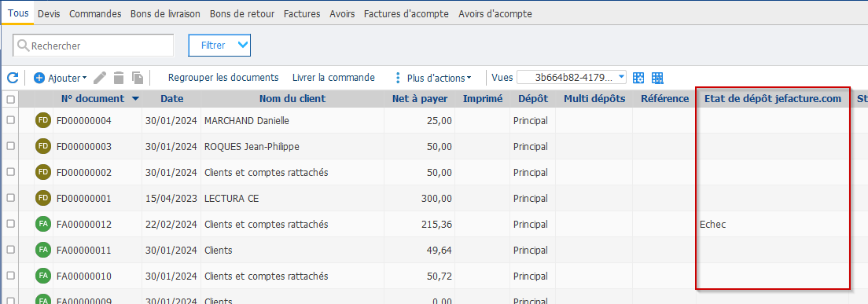Expand the Filtrer dropdown
The width and height of the screenshot is (868, 304).
point(220,46)
